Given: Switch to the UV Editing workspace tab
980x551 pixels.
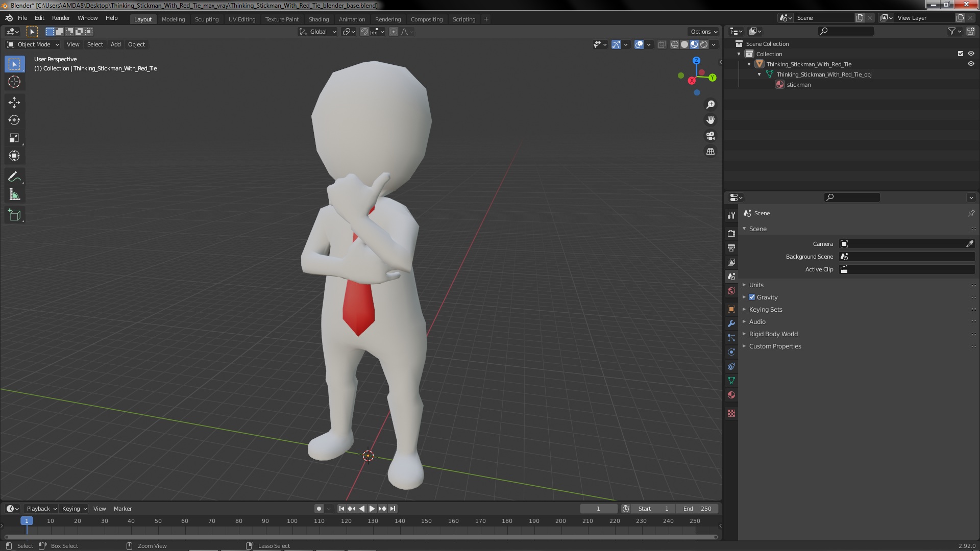Looking at the screenshot, I should 242,19.
